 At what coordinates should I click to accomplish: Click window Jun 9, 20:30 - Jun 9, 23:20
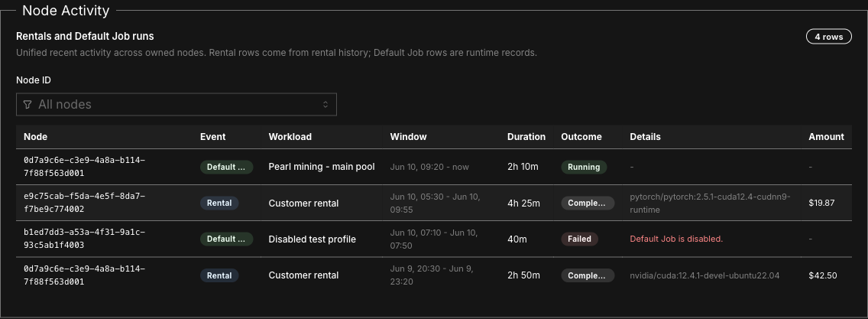coord(432,275)
